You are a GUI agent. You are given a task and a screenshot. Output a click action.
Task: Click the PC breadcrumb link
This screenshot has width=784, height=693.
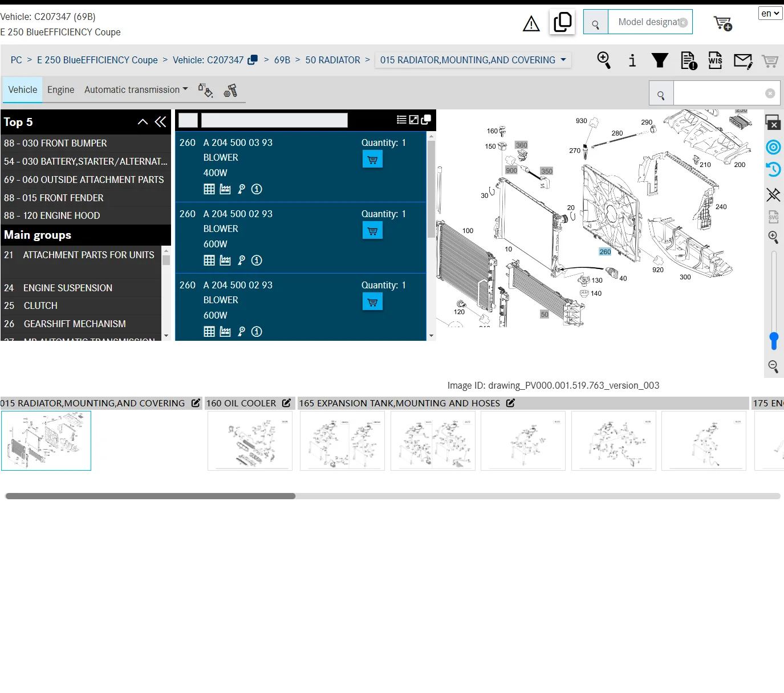(17, 60)
